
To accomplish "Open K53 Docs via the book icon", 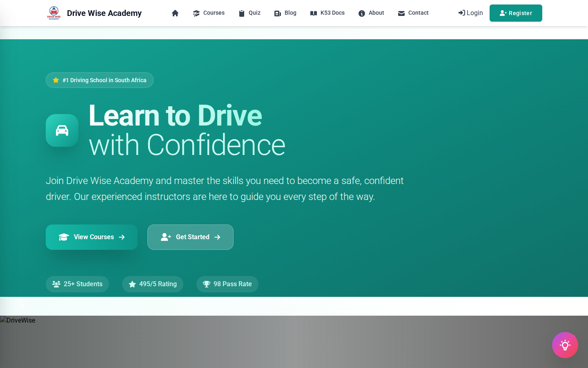I will [x=314, y=13].
